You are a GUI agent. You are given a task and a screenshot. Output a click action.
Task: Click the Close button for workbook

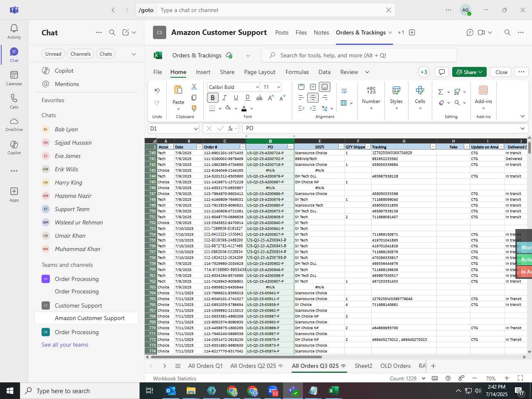click(501, 72)
